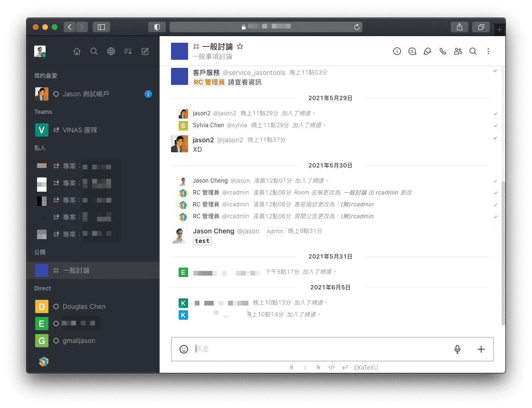Click the RC 管理員 mention tag
The image size is (532, 408).
coord(209,82)
